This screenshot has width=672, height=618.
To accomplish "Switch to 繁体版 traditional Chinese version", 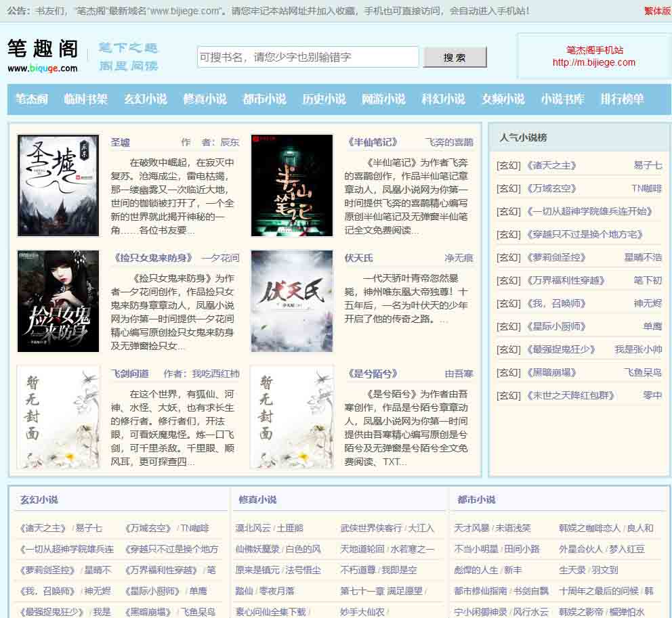I will click(x=657, y=11).
